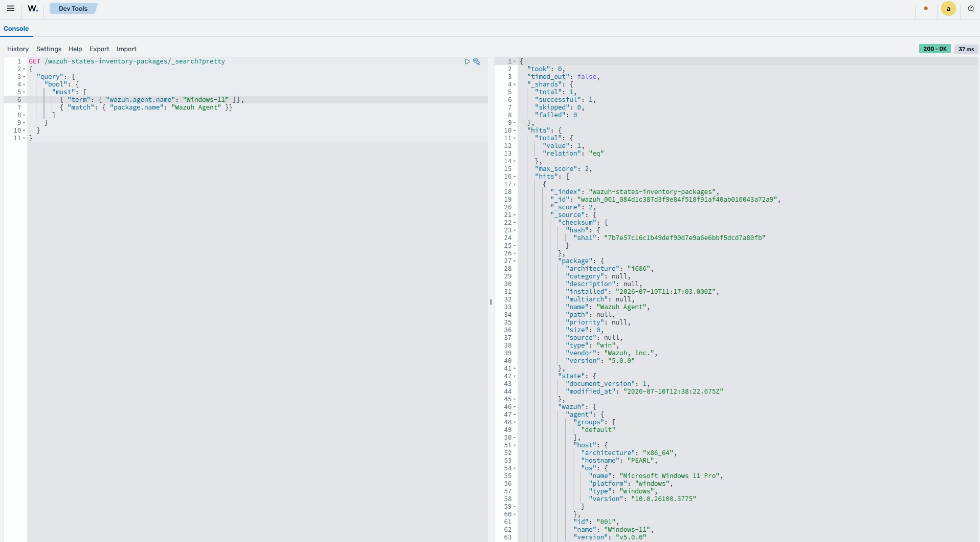
Task: Collapse the "hash" fold at line 23
Action: click(x=515, y=230)
